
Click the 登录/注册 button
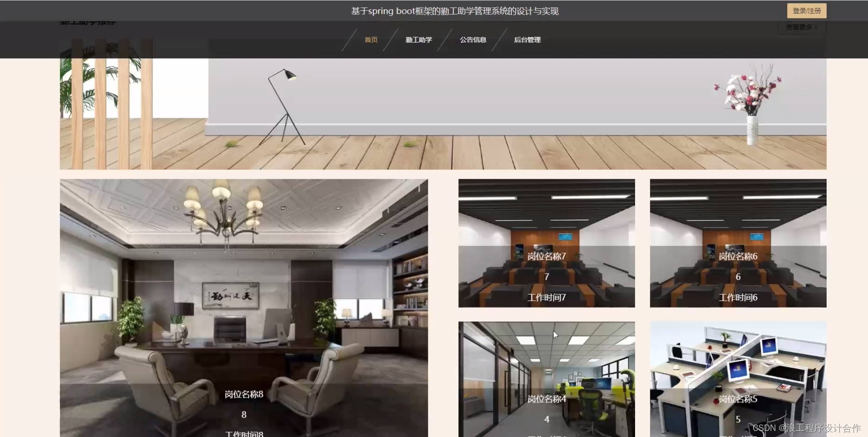(806, 11)
